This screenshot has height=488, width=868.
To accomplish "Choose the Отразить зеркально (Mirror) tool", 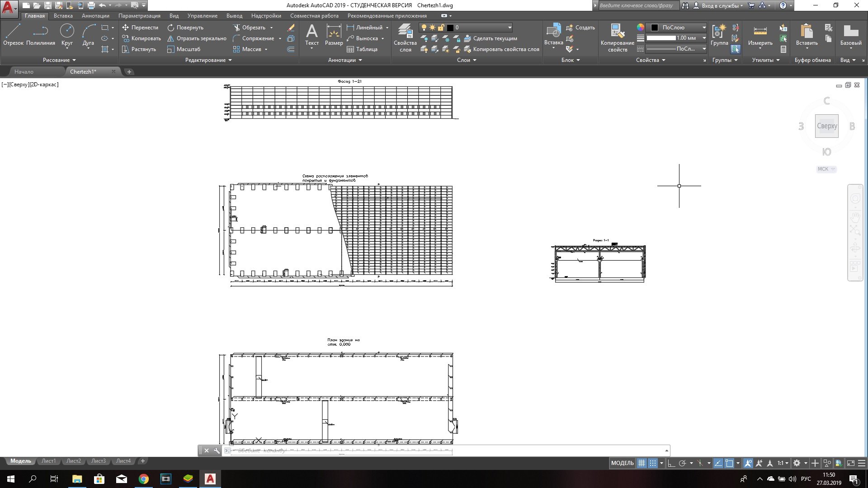I will pos(197,38).
